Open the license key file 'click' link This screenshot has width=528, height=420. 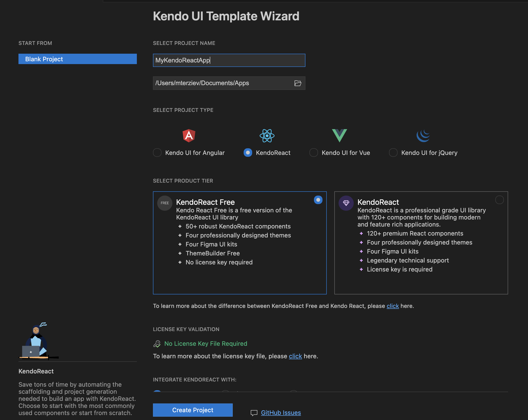[295, 356]
